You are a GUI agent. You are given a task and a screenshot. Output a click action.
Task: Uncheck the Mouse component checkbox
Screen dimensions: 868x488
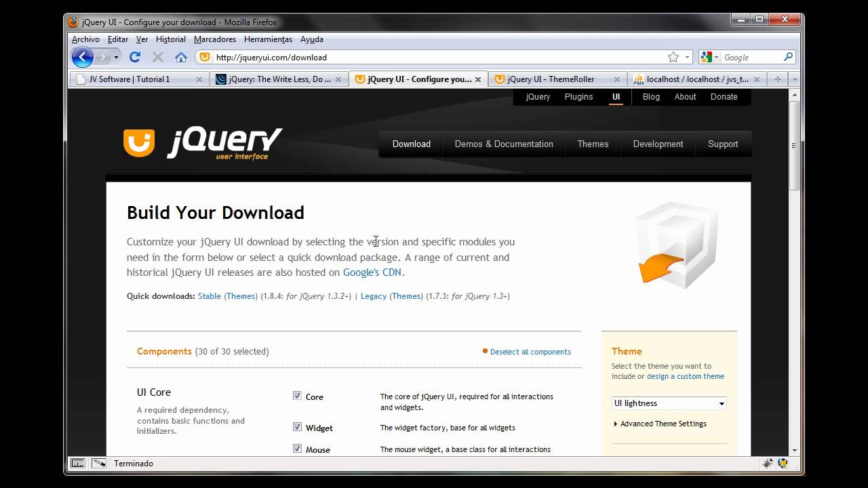pos(297,449)
